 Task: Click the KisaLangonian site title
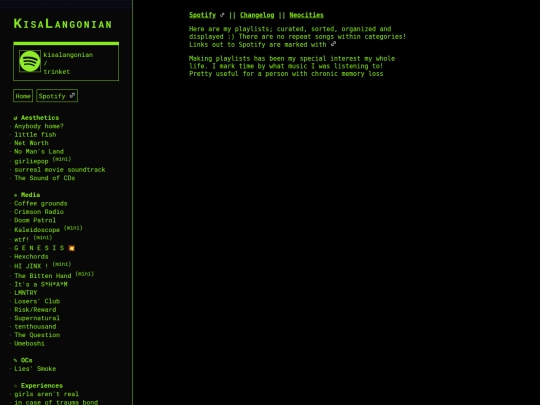click(63, 24)
